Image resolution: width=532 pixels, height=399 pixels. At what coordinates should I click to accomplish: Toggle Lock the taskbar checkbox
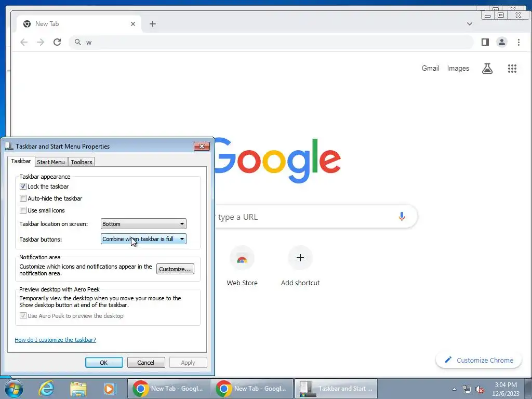[x=23, y=187]
